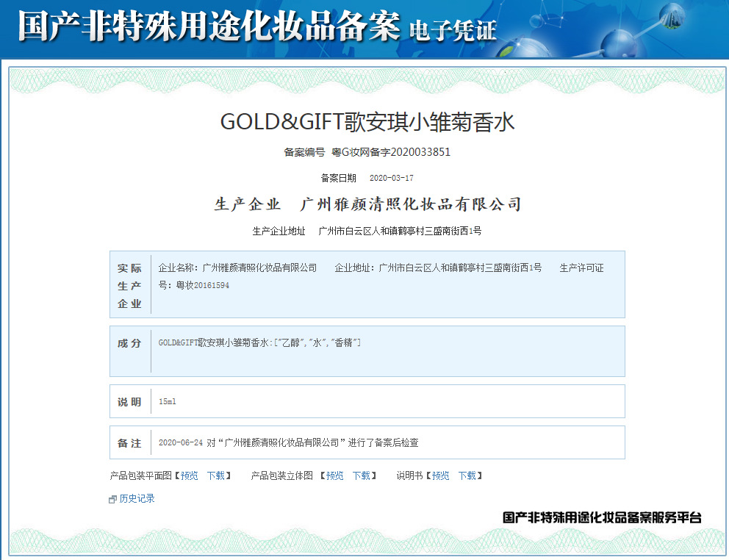Click the 备案编号 label

[x=304, y=152]
